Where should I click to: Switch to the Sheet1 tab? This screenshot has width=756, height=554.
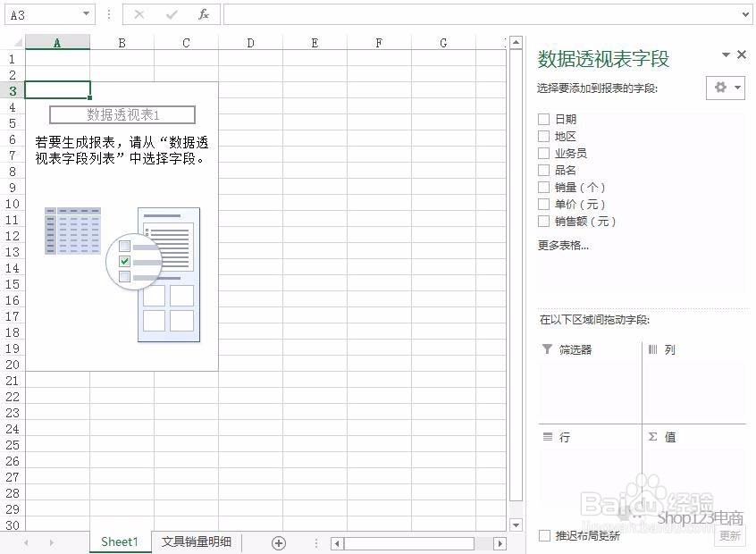click(x=120, y=542)
